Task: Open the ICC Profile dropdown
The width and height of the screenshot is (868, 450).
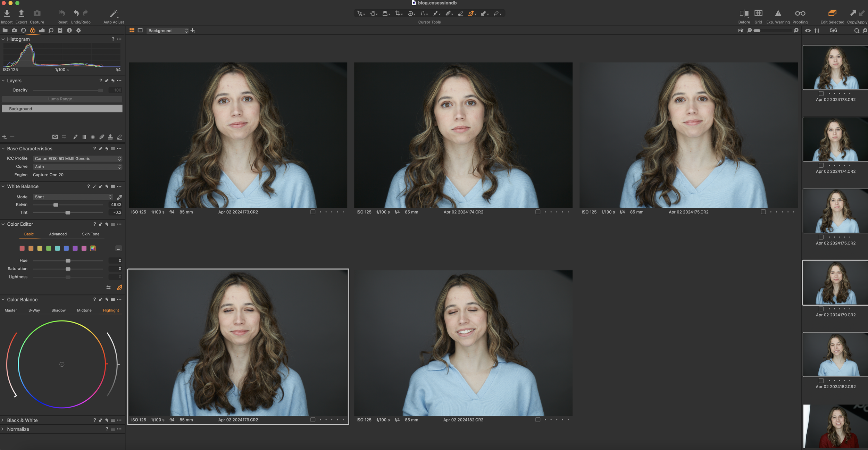Action: (x=77, y=158)
